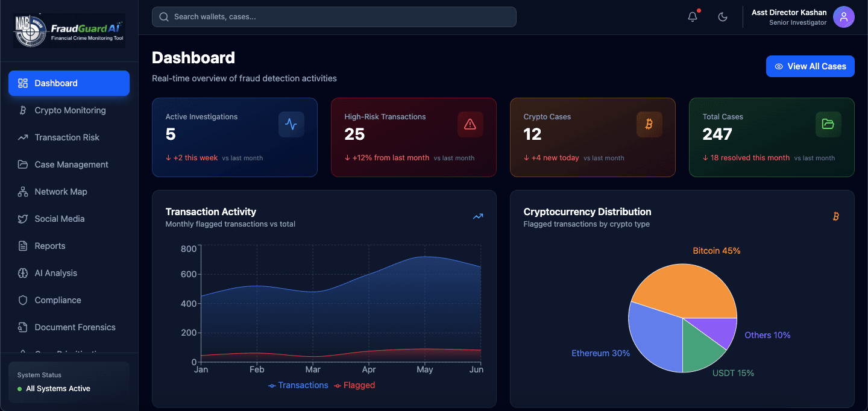Open Dashboard in the sidebar

pyautogui.click(x=69, y=83)
